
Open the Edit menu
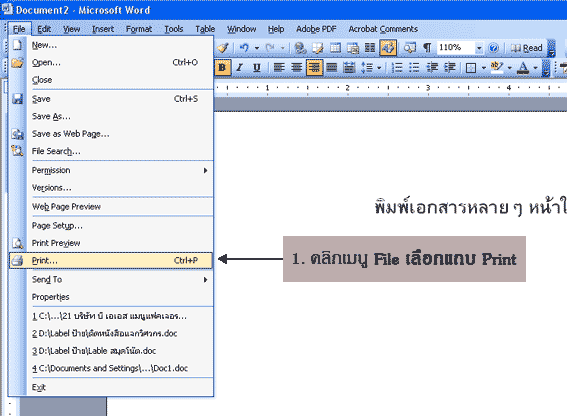point(44,29)
